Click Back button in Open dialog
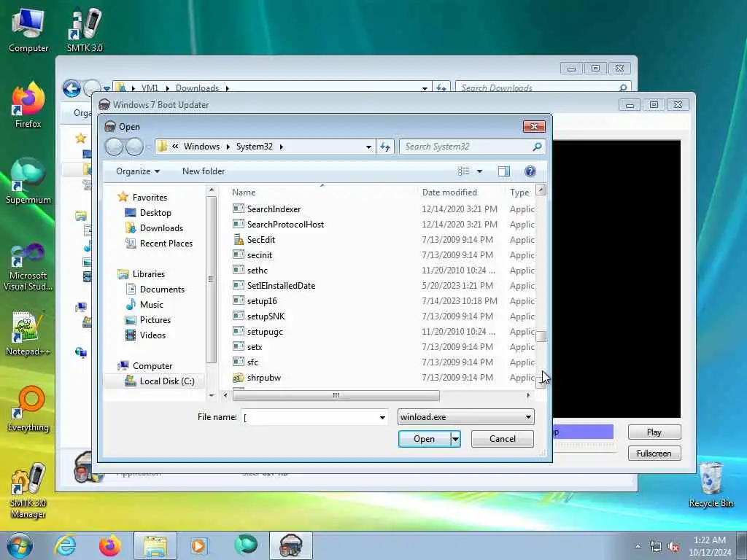 click(114, 147)
